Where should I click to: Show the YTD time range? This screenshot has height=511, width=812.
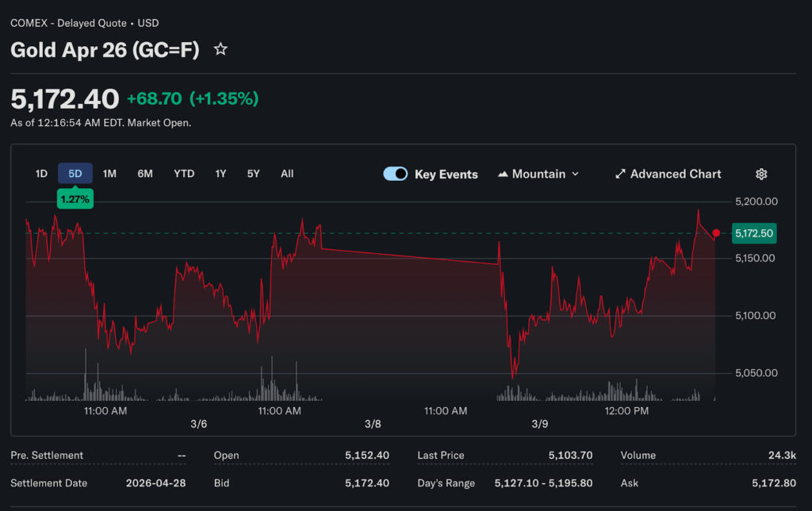(184, 174)
